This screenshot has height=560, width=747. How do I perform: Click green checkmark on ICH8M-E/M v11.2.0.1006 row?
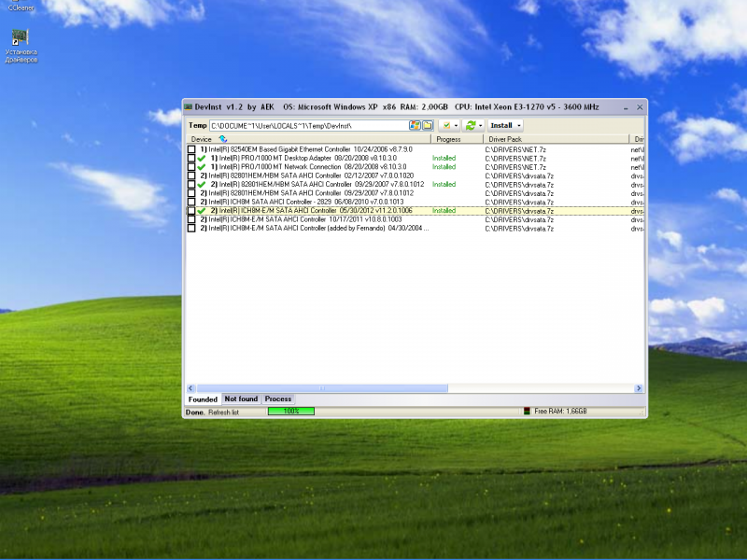202,211
